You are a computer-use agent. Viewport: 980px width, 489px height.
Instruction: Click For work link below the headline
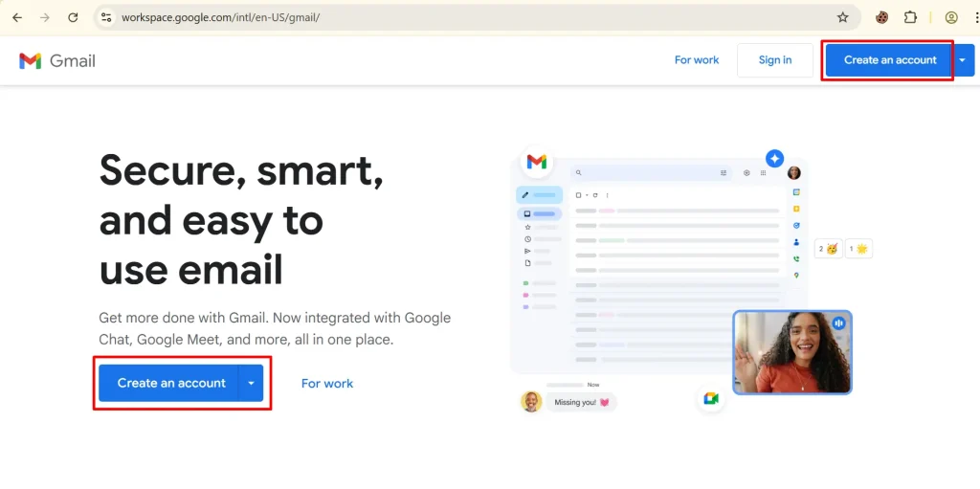pos(327,384)
